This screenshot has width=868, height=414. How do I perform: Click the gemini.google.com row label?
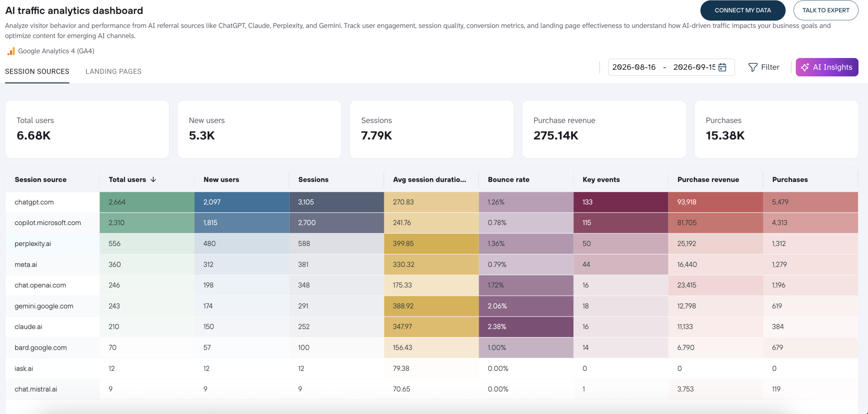[44, 306]
